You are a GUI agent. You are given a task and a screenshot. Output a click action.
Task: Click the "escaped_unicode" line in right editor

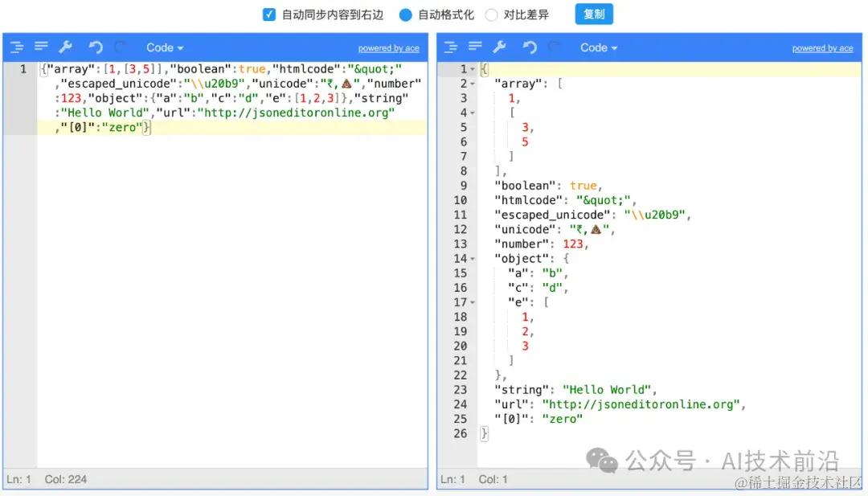point(593,215)
